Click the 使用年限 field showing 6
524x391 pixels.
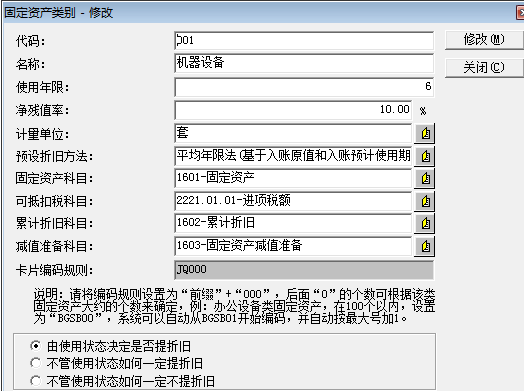[304, 87]
